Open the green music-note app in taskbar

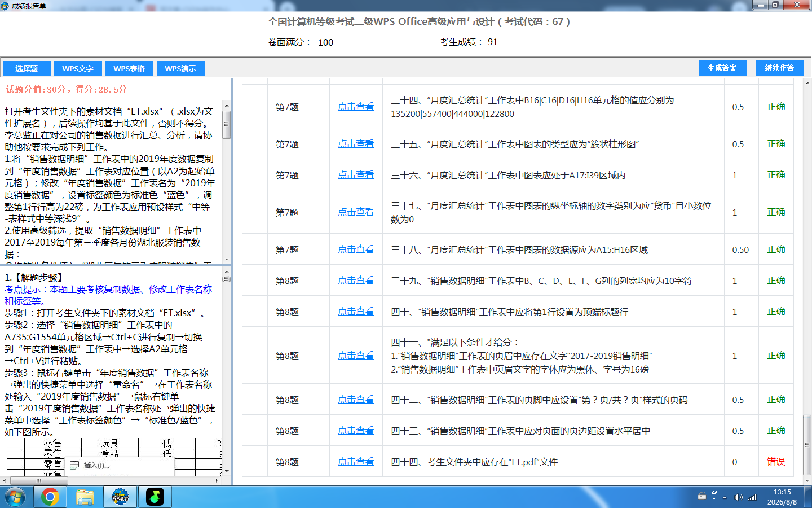[155, 497]
